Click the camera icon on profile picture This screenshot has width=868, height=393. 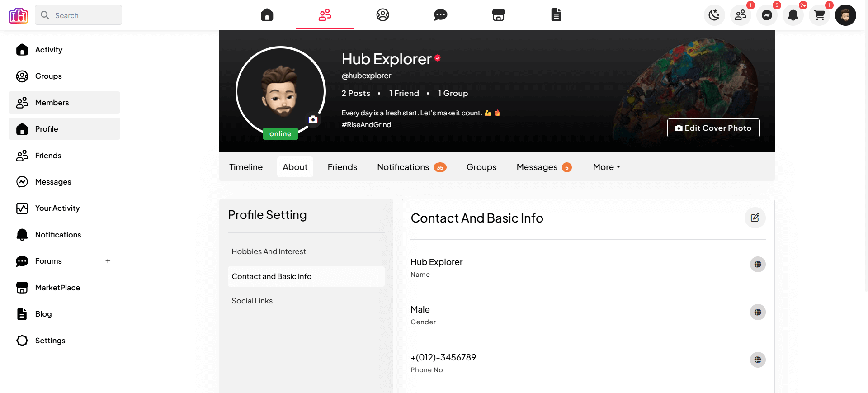coord(313,119)
